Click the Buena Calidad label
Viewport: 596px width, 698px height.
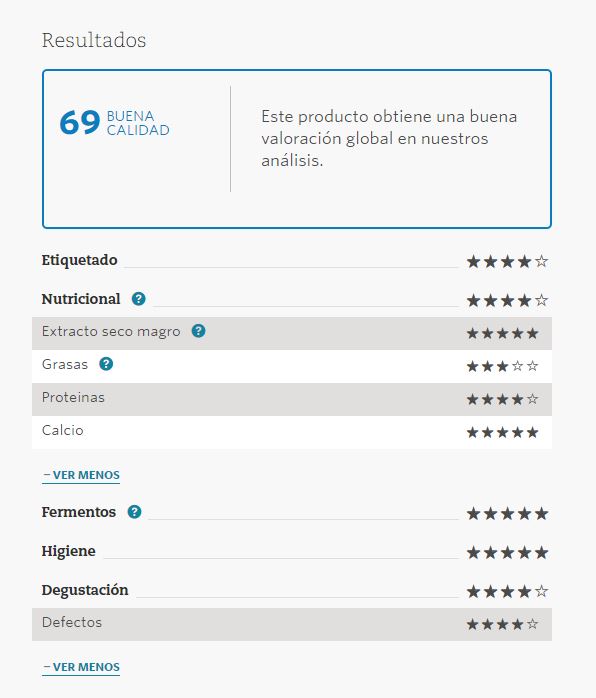138,123
